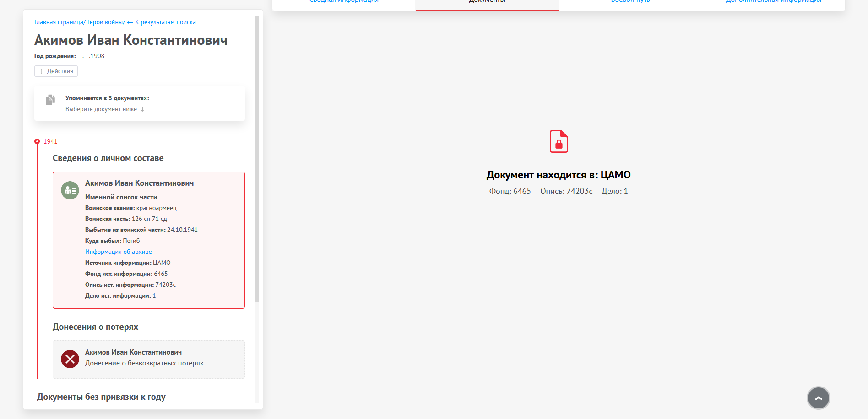The height and width of the screenshot is (419, 868).
Task: Open the 'Герои войны' breadcrumb link
Action: (105, 22)
